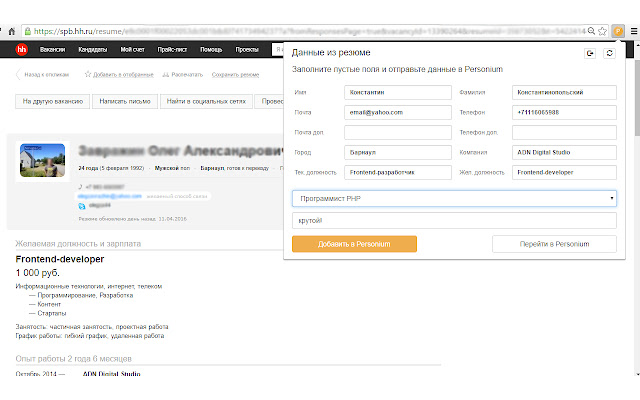Image resolution: width=640 pixels, height=400 pixels.
Task: Click Добавить в отобранные link
Action: point(119,75)
